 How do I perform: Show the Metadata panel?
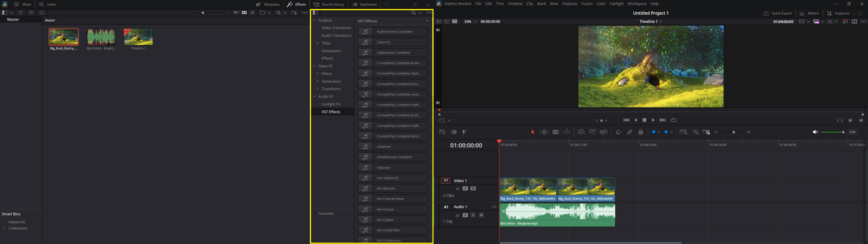pyautogui.click(x=267, y=4)
